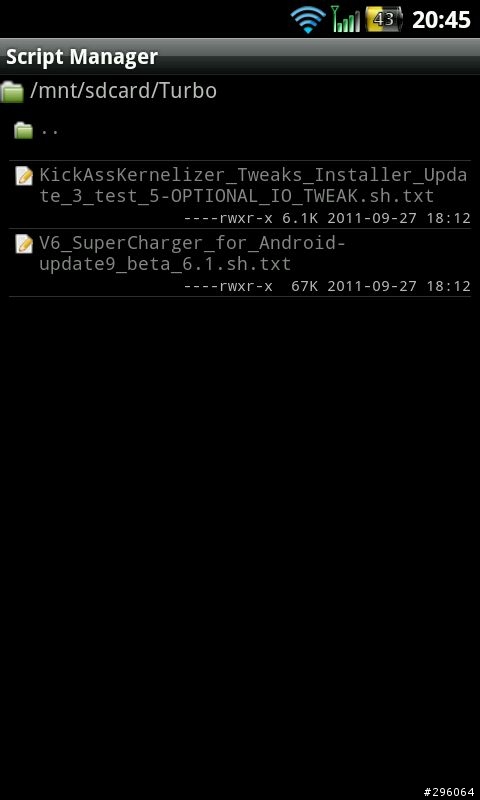Tap update9_beta_6.1.sh.txt filename text
The image size is (480, 800).
click(x=165, y=264)
